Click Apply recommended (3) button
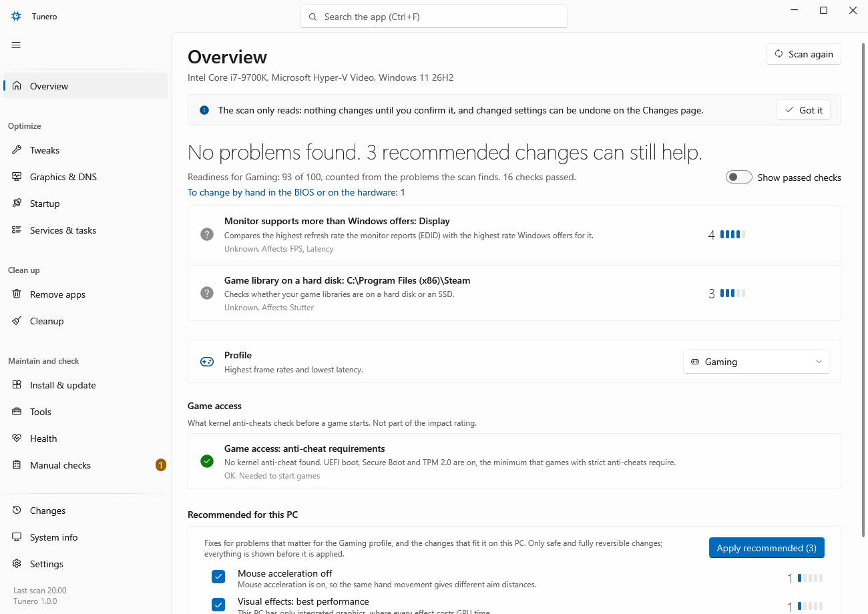The height and width of the screenshot is (614, 868). click(767, 548)
